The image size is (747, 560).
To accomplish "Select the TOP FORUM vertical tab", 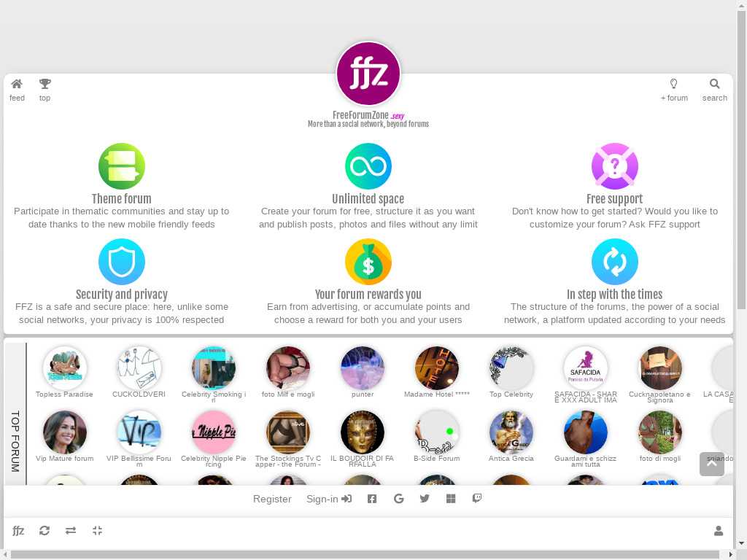I will 15,441.
